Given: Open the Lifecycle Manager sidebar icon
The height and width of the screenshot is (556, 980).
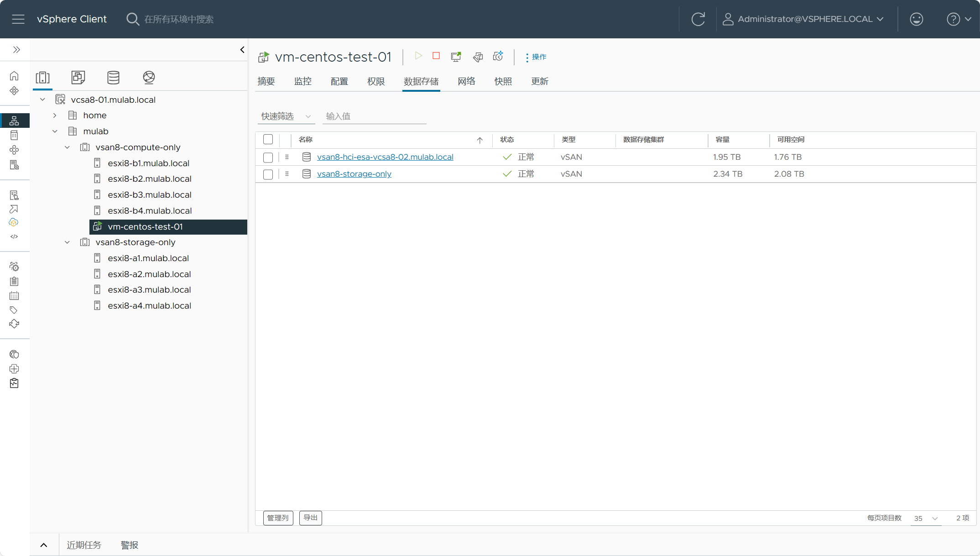Looking at the screenshot, I should point(14,324).
